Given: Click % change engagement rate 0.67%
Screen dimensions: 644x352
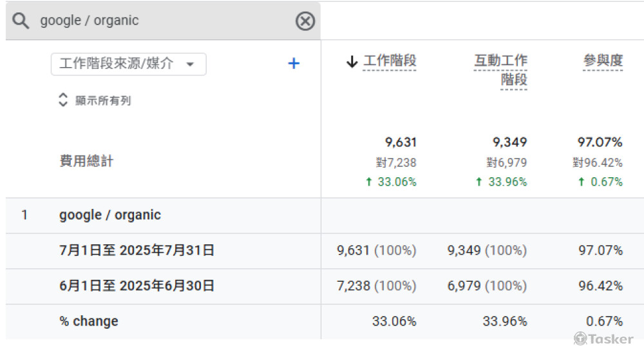Looking at the screenshot, I should pyautogui.click(x=604, y=321).
